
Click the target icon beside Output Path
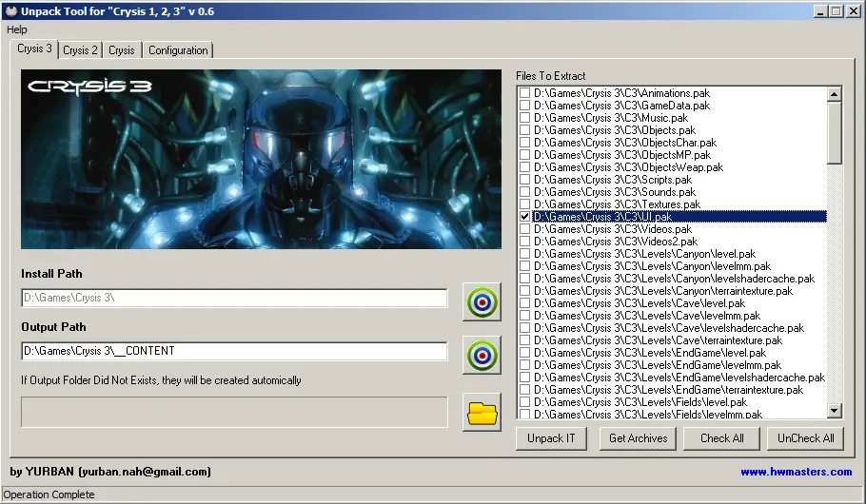pyautogui.click(x=482, y=355)
